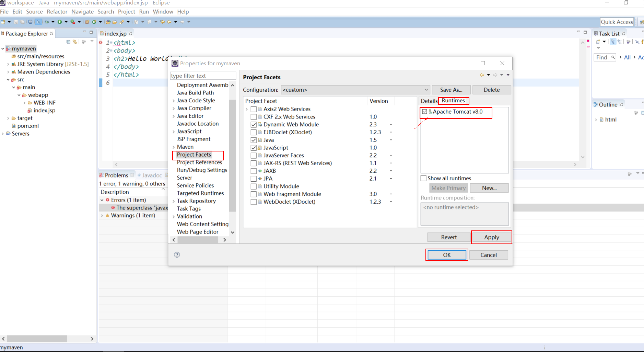Image resolution: width=644 pixels, height=352 pixels.
Task: Click the New file wizard toolbar icon
Action: 3,22
